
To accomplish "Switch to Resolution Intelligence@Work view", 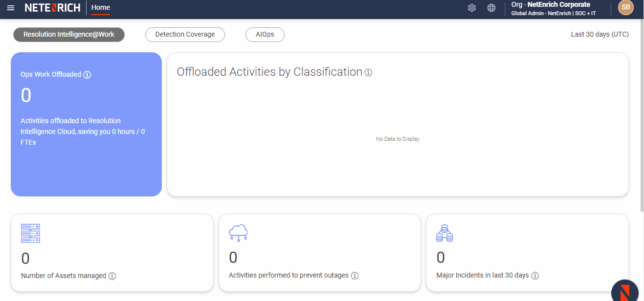I will click(69, 35).
